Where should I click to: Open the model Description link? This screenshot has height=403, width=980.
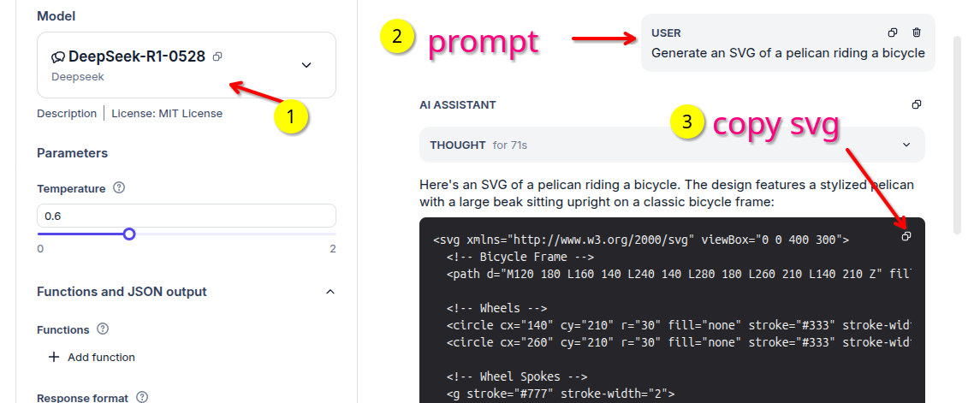67,114
